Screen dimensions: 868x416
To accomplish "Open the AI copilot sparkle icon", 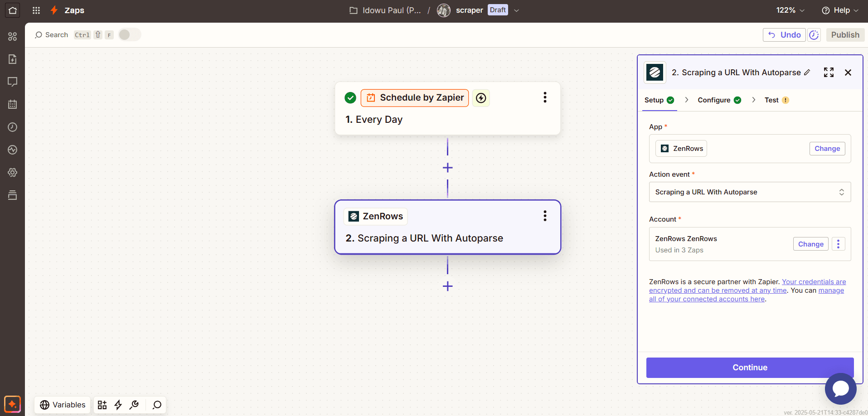I will [x=12, y=404].
